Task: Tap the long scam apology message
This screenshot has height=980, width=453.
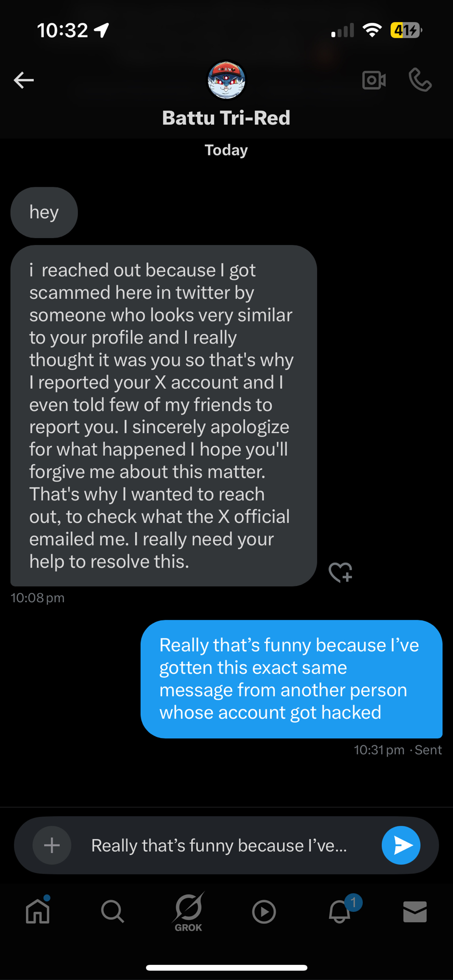Action: (x=163, y=416)
